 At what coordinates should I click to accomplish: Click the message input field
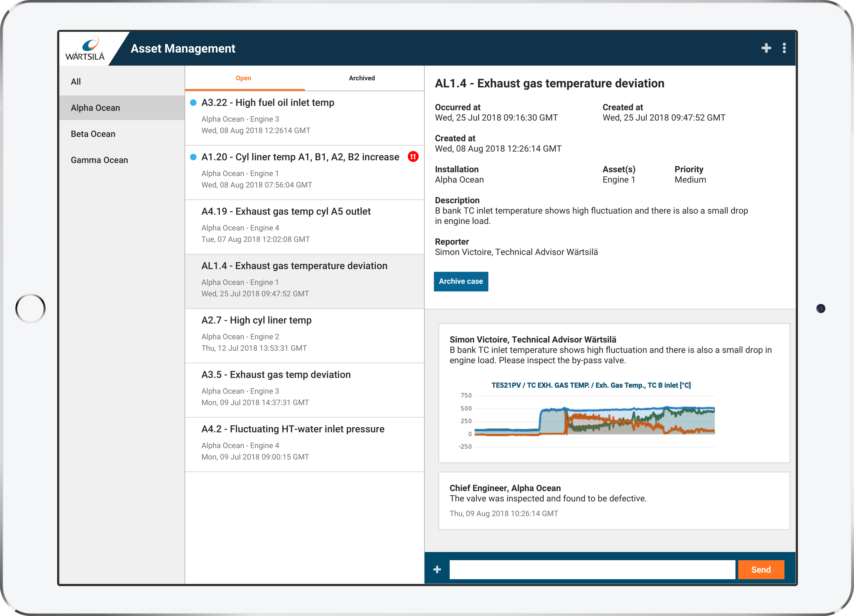(x=592, y=569)
